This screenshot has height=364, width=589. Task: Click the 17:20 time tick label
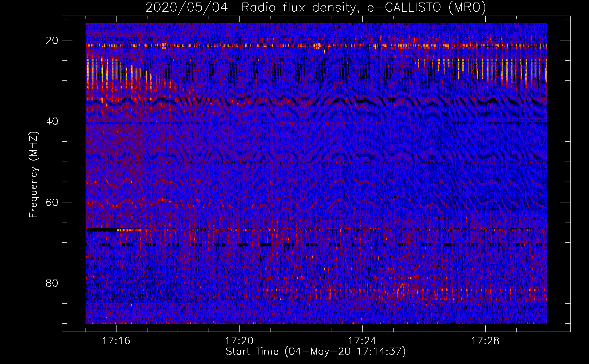[239, 341]
